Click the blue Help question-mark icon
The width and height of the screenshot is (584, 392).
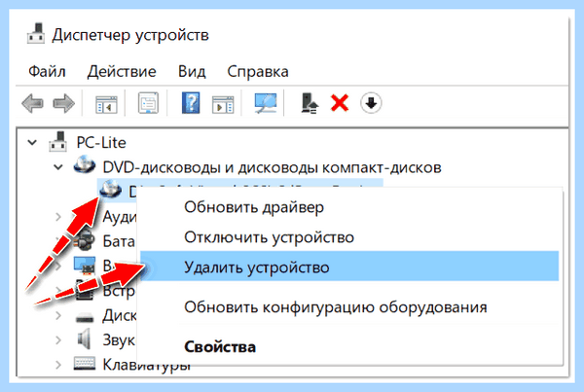click(191, 103)
